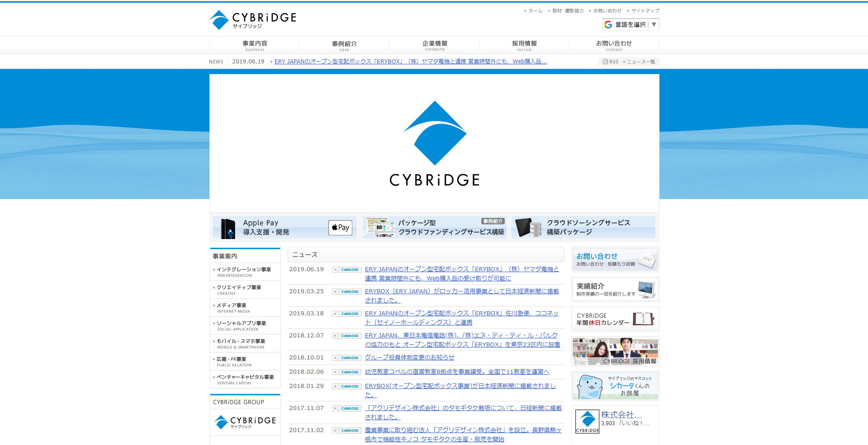Open 実績紹介 side banner
This screenshot has height=445, width=868.
[x=615, y=290]
